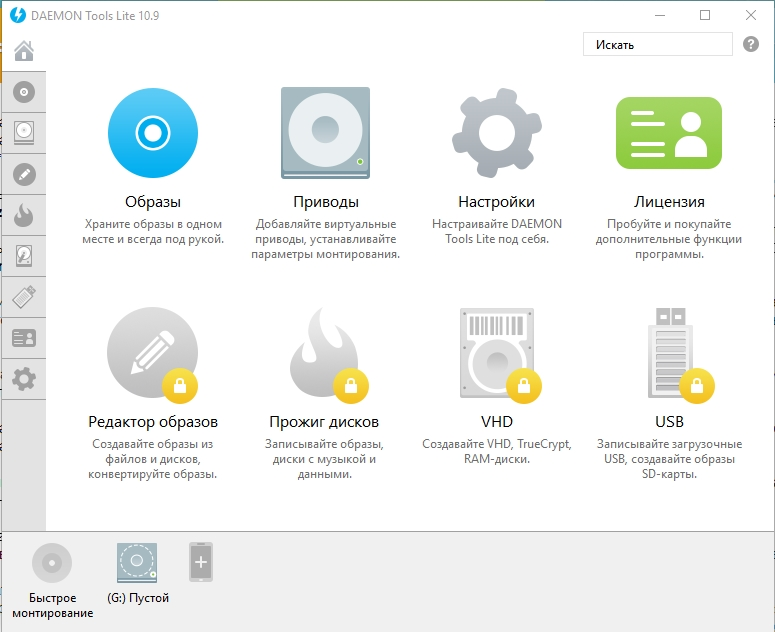The width and height of the screenshot is (775, 632).
Task: Click the large Приводы drive icon
Action: [325, 133]
